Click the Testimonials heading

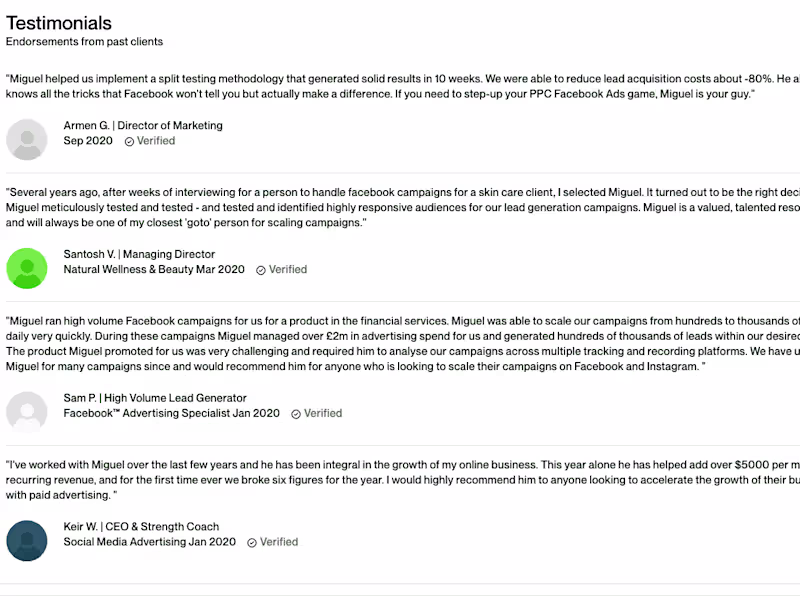[x=59, y=23]
